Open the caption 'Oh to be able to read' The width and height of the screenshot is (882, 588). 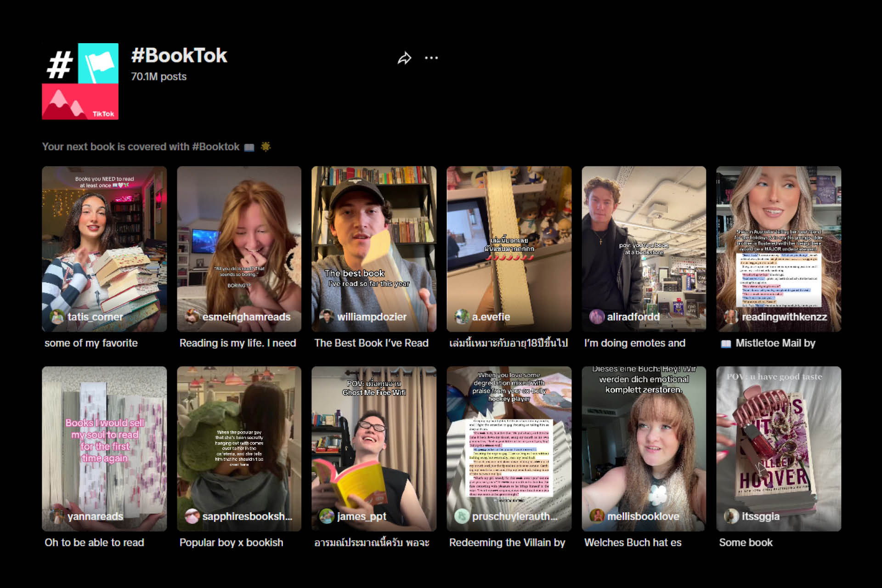(x=94, y=542)
